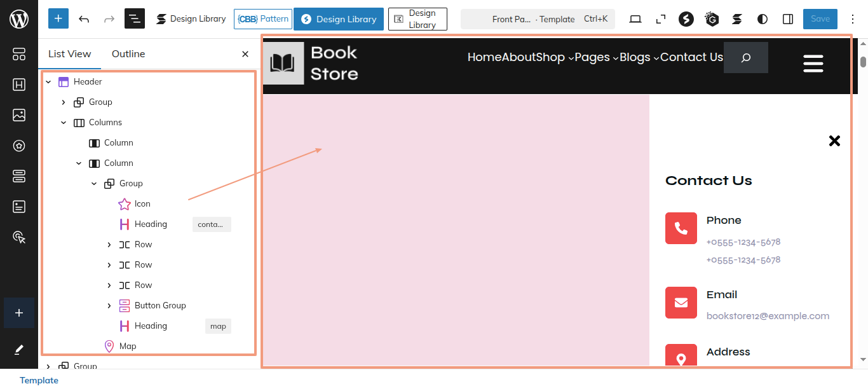Click the vertical scrollbar on the canvas
The width and height of the screenshot is (868, 391).
point(863,191)
